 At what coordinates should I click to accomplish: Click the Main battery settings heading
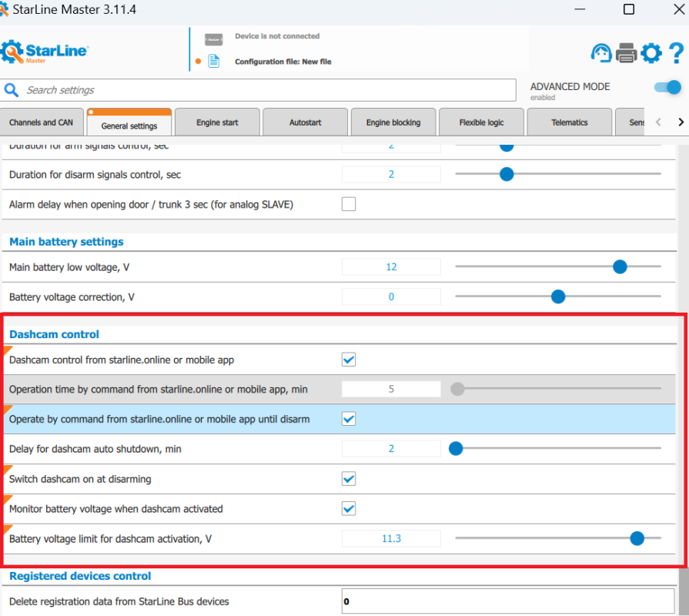[66, 242]
